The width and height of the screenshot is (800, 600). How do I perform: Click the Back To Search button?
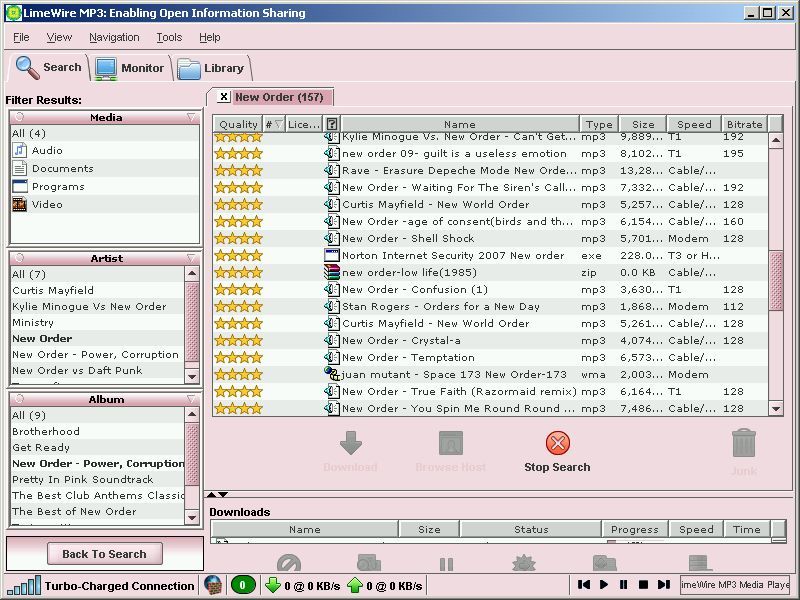pos(105,554)
